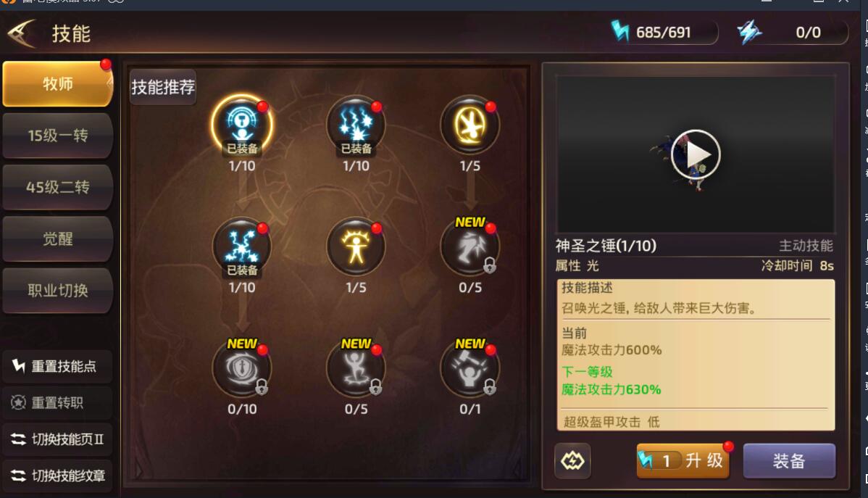Select locked NEW skill showing 0/10
Screen dimensions: 868x498
tap(242, 368)
